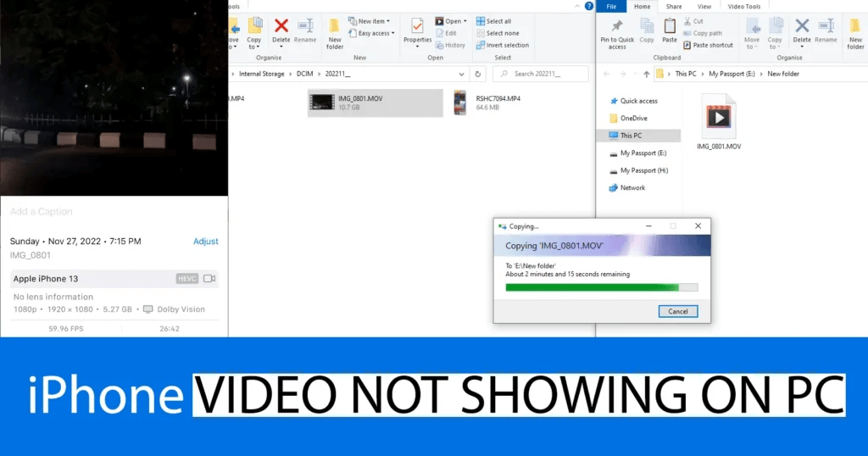Go forward arrow in right Explorer
The height and width of the screenshot is (456, 868).
623,74
